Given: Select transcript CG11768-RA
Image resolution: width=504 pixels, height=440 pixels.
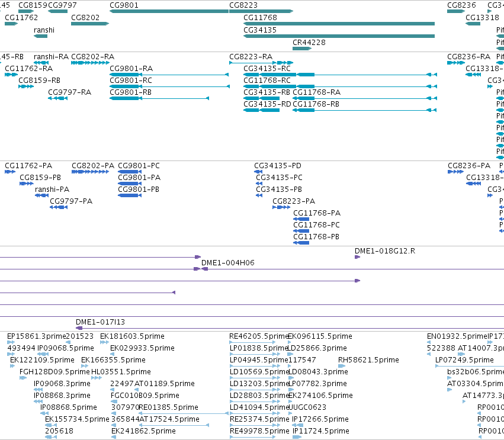Looking at the screenshot, I should (x=317, y=92).
